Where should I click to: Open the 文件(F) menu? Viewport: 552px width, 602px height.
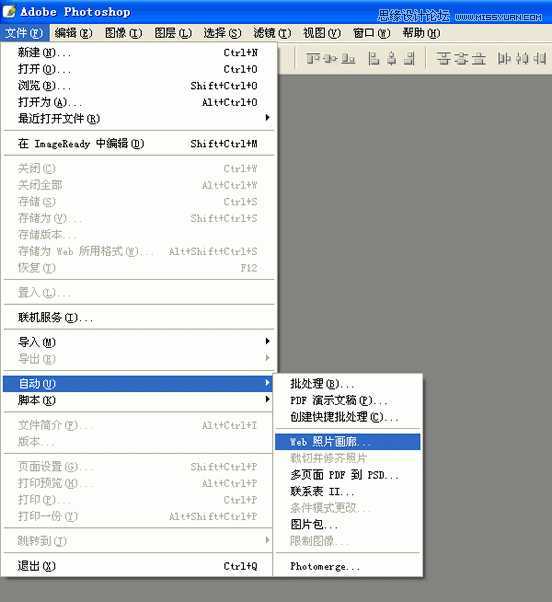pos(24,33)
